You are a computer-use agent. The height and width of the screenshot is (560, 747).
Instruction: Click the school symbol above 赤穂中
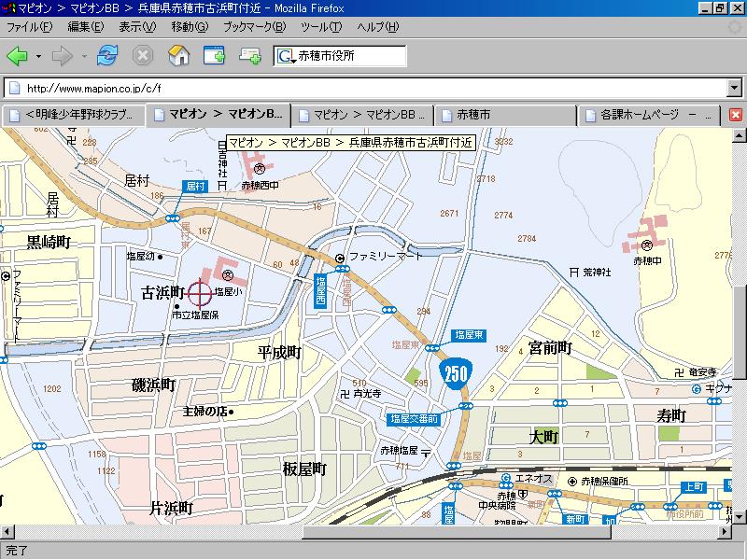[646, 245]
